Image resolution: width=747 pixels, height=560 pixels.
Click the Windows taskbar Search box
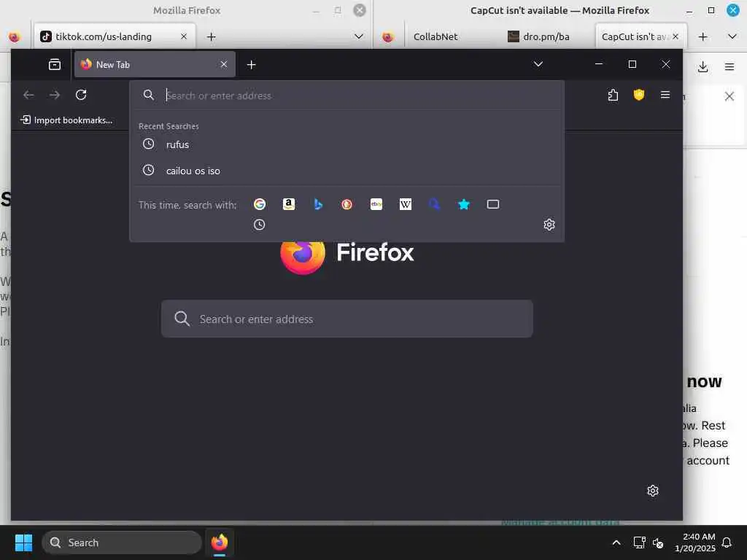click(122, 542)
